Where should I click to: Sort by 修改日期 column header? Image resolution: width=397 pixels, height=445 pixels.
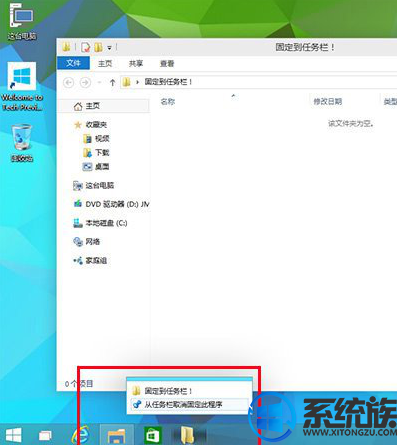click(x=328, y=101)
